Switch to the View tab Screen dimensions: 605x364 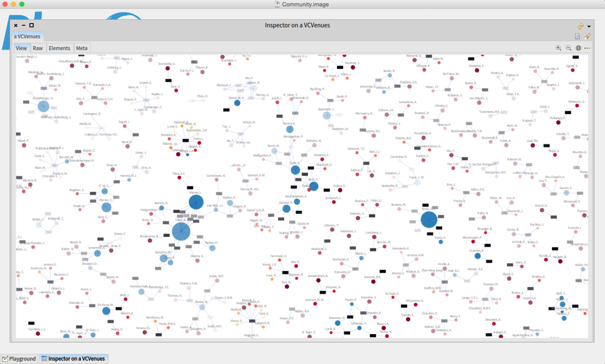pyautogui.click(x=21, y=48)
